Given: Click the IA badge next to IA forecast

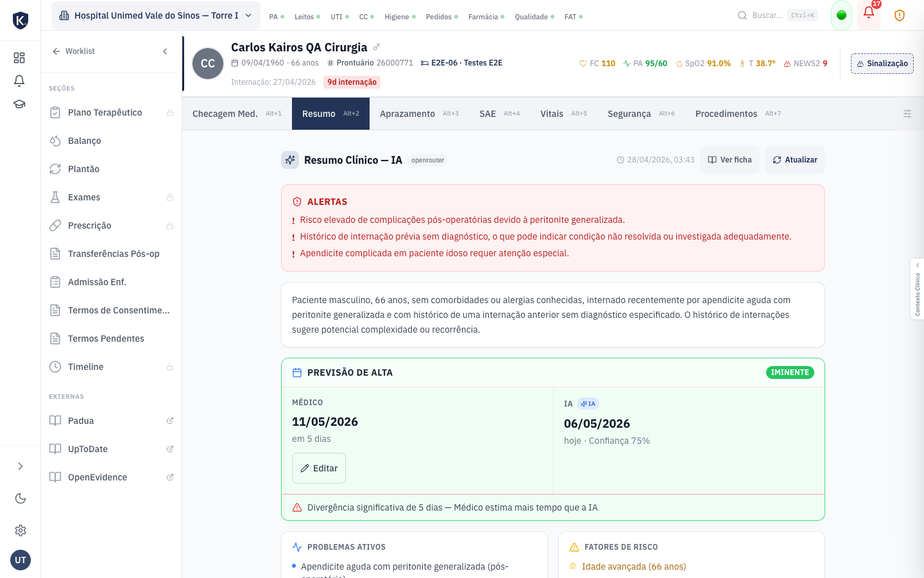Looking at the screenshot, I should click(x=588, y=404).
